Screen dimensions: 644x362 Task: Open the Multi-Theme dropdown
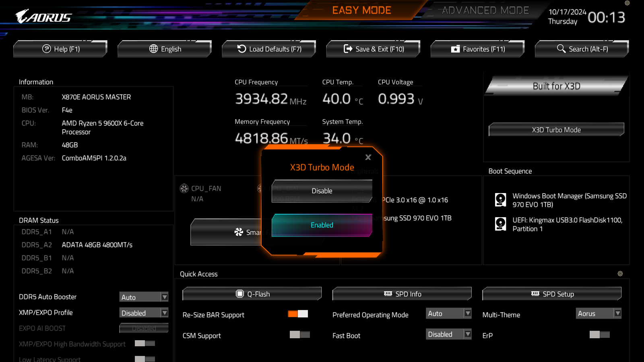[x=599, y=313]
